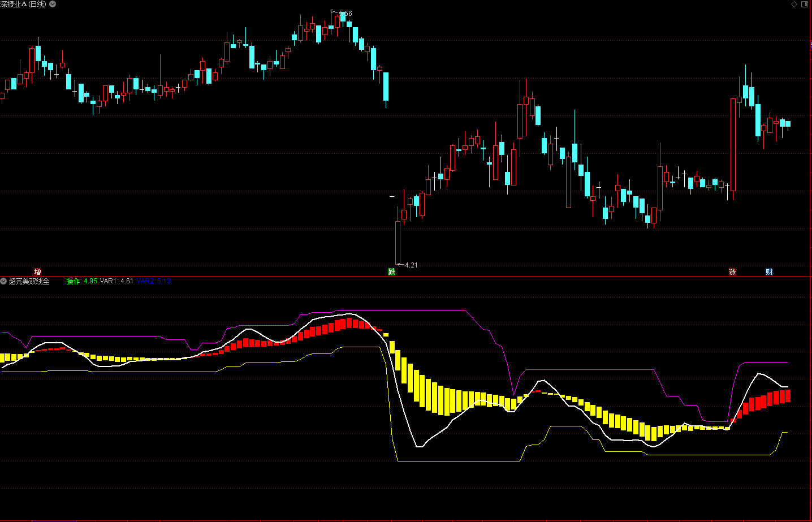Viewport: 812px width, 522px height.
Task: Click the VAR1: 4.61 value label
Action: (x=116, y=281)
